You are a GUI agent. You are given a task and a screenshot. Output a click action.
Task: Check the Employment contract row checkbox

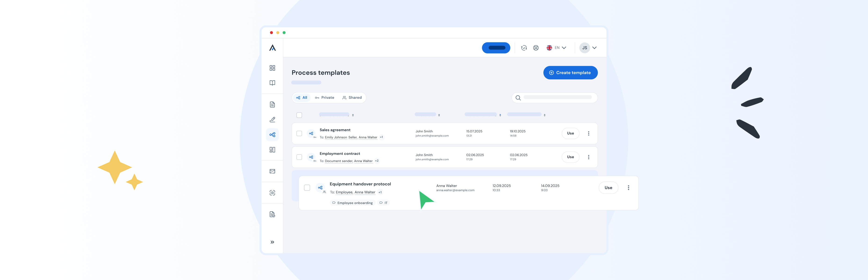click(299, 157)
